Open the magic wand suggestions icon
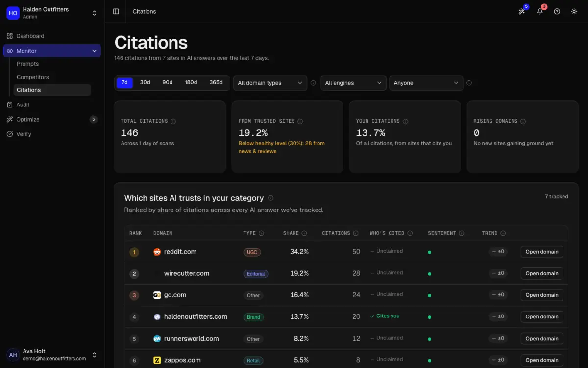This screenshot has width=588, height=368. (x=522, y=11)
